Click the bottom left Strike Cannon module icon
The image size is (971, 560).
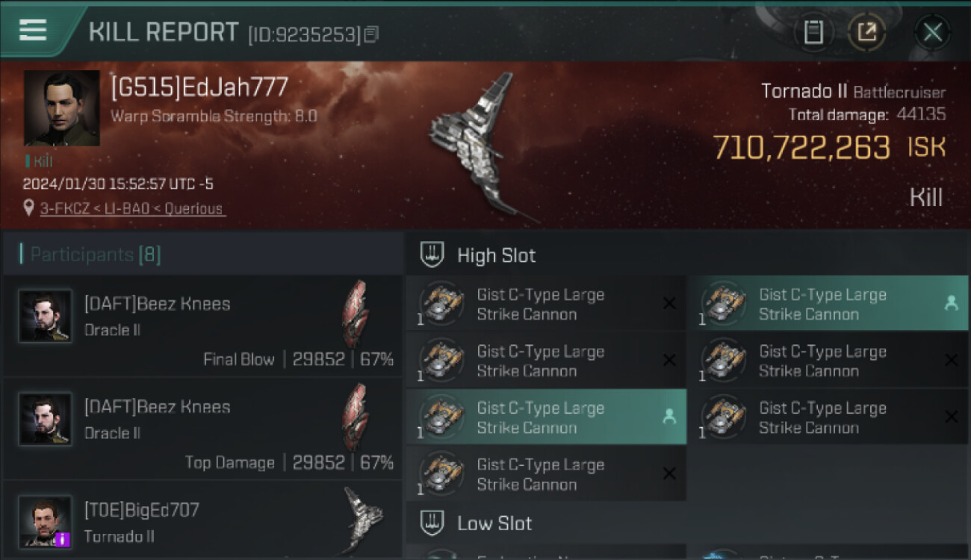(x=442, y=473)
